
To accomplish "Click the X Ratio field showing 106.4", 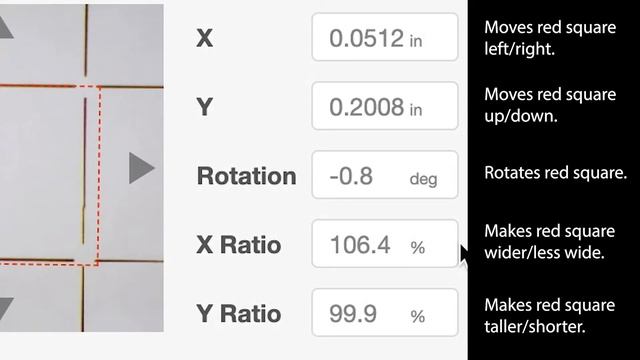I will tap(384, 244).
